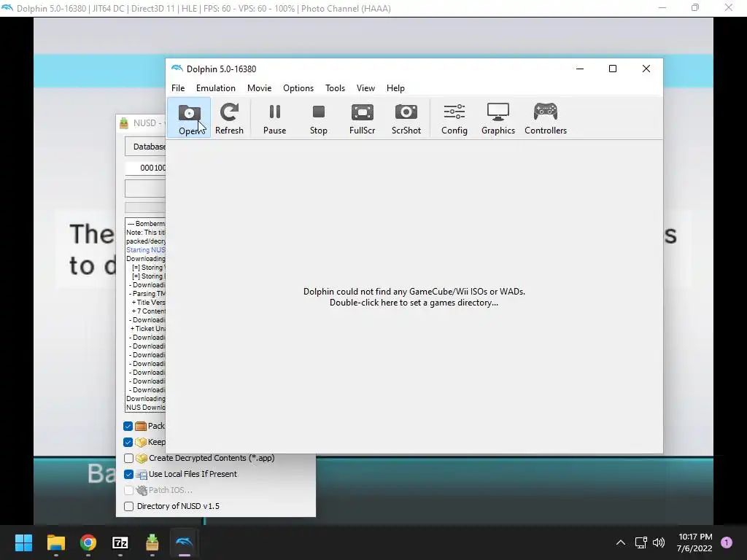Open the Emulation menu
747x560 pixels.
point(216,88)
